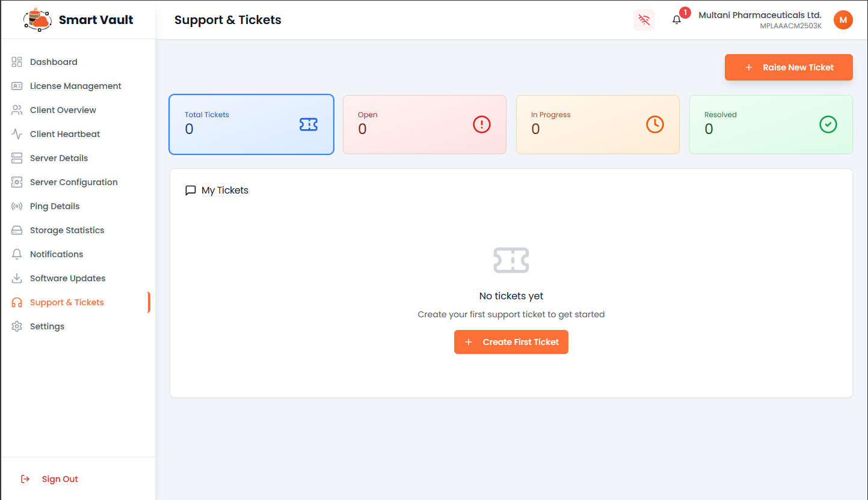Select the Resolved tickets card
This screenshot has width=868, height=500.
point(771,124)
